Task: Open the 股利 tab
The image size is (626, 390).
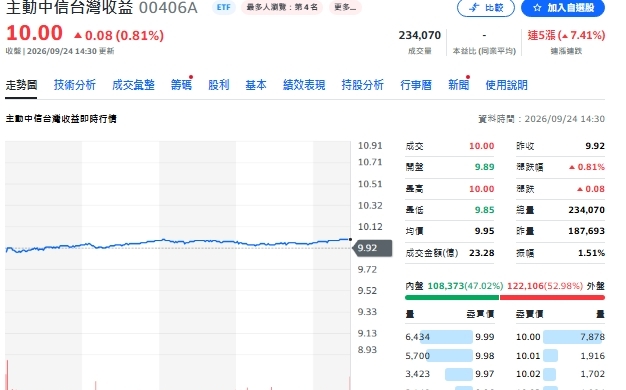Action: (x=219, y=85)
